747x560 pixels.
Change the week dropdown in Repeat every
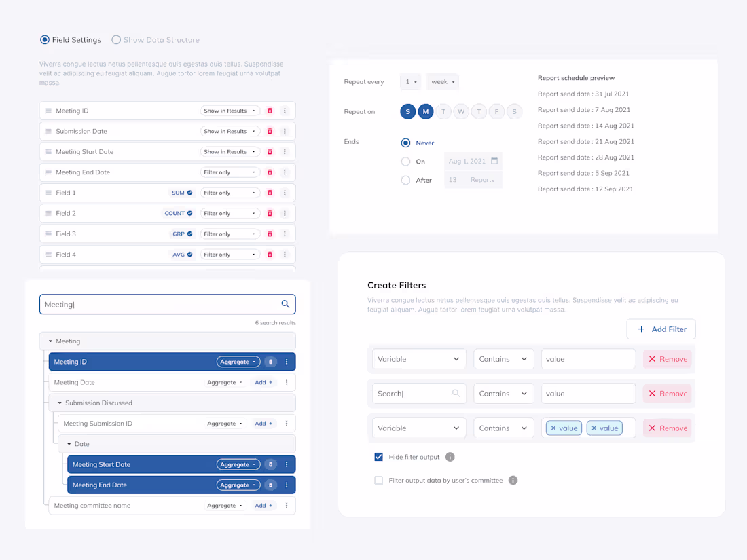[442, 81]
